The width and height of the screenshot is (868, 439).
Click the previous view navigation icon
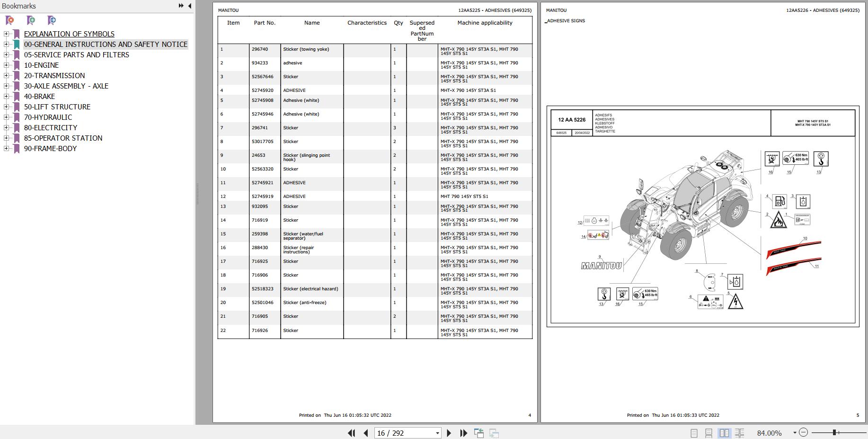pyautogui.click(x=479, y=433)
